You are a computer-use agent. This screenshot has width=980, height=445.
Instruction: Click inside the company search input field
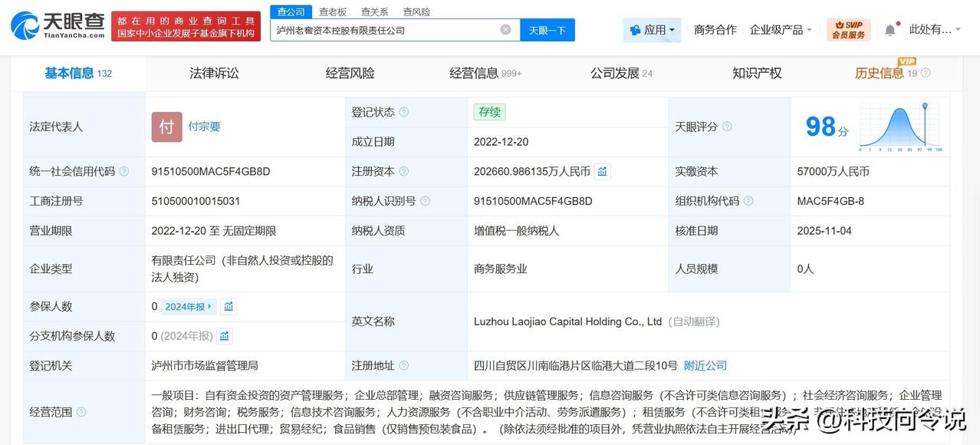[383, 29]
